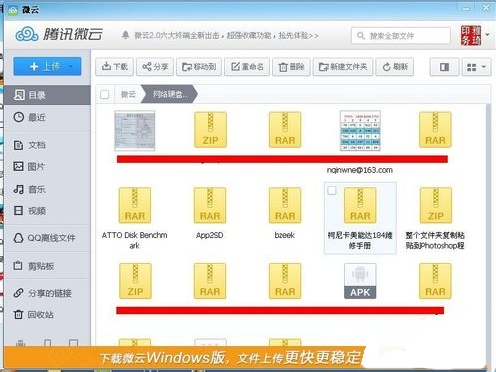Click the 删除 delete toolbar button

291,67
